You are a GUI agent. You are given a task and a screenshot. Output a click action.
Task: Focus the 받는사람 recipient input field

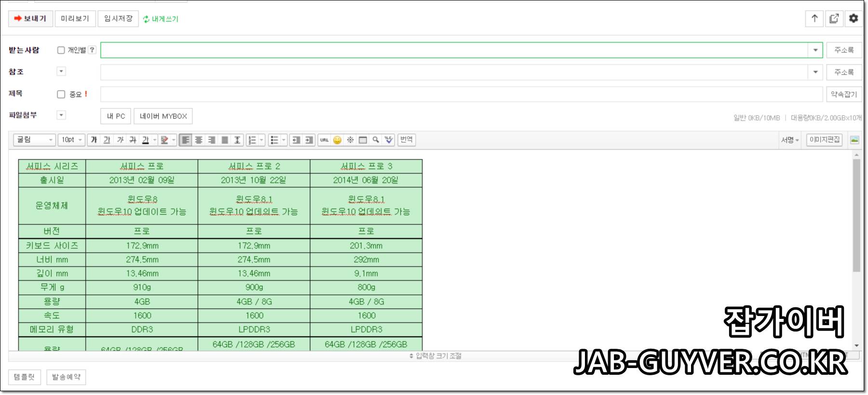point(454,50)
